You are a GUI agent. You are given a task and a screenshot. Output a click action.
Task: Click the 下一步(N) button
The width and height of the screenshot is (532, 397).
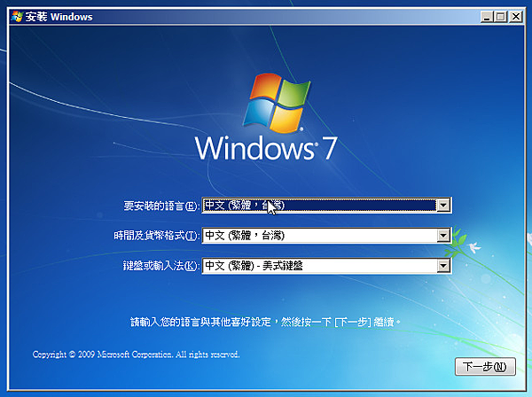pyautogui.click(x=485, y=367)
